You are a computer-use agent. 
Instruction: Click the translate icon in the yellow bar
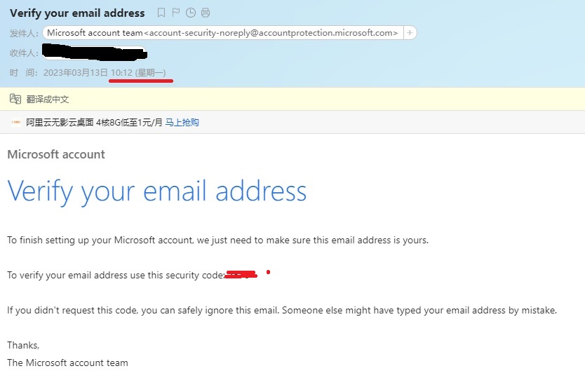pyautogui.click(x=15, y=99)
